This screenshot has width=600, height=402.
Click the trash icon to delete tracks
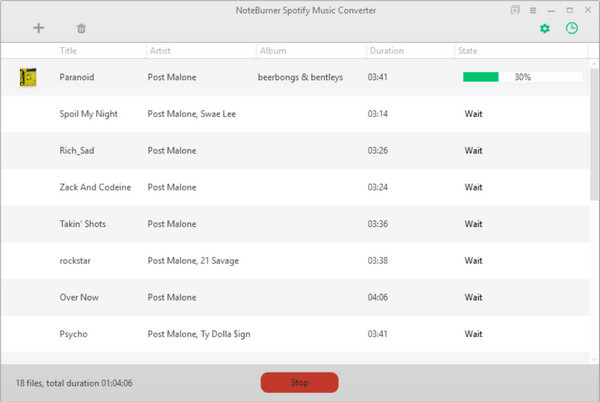click(x=81, y=28)
